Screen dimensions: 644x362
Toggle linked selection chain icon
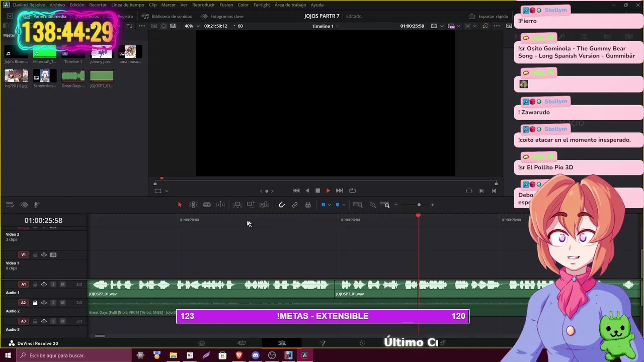(295, 205)
